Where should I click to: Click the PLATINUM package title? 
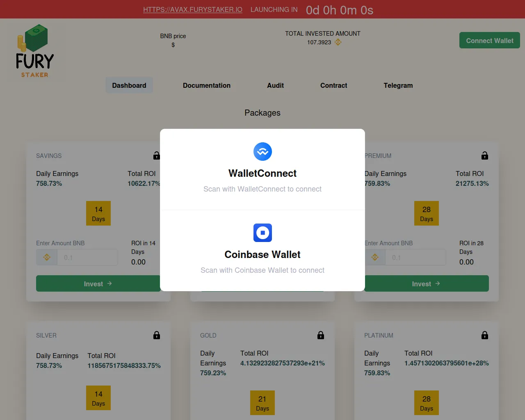pyautogui.click(x=379, y=336)
